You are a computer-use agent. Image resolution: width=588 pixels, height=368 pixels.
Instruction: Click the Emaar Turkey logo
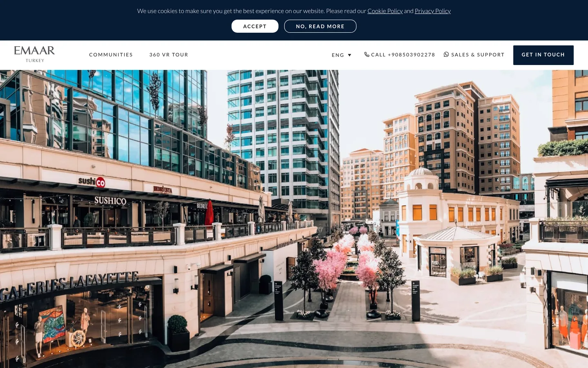pos(34,54)
